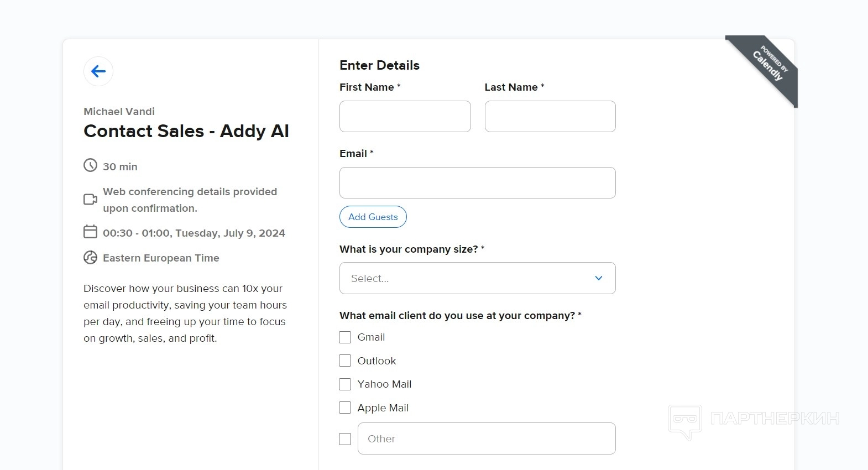Check the Gmail checkbox
The image size is (868, 470).
coord(345,337)
